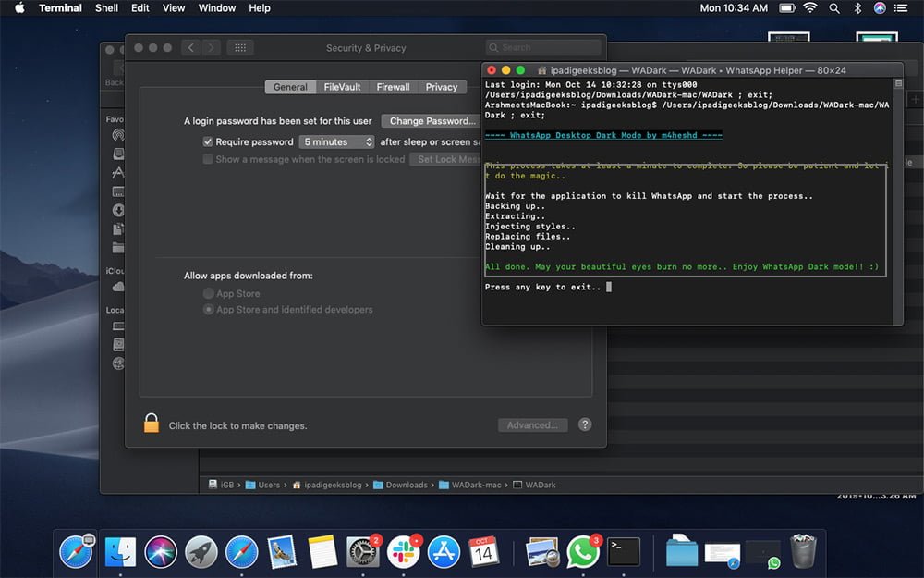Image resolution: width=924 pixels, height=578 pixels.
Task: Open the Shell menu
Action: (x=106, y=8)
